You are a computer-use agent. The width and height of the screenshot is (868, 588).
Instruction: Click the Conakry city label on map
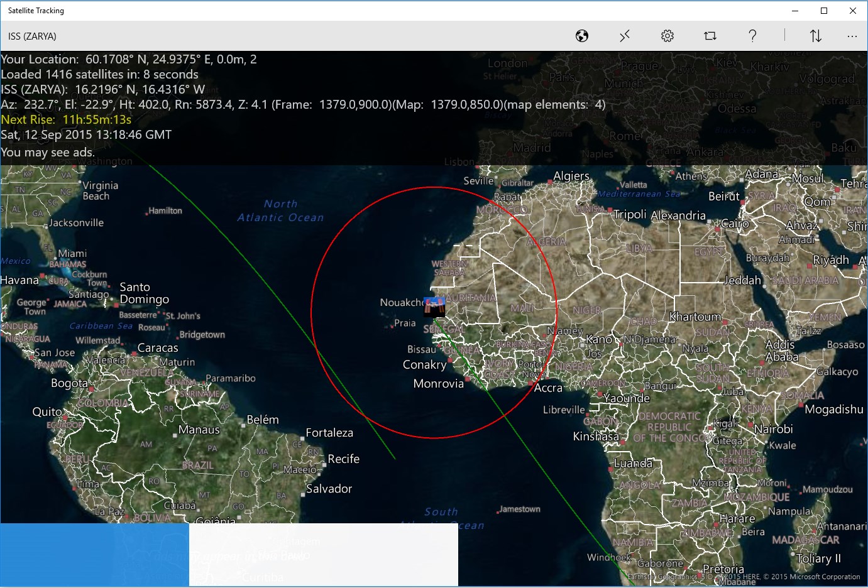(x=424, y=364)
